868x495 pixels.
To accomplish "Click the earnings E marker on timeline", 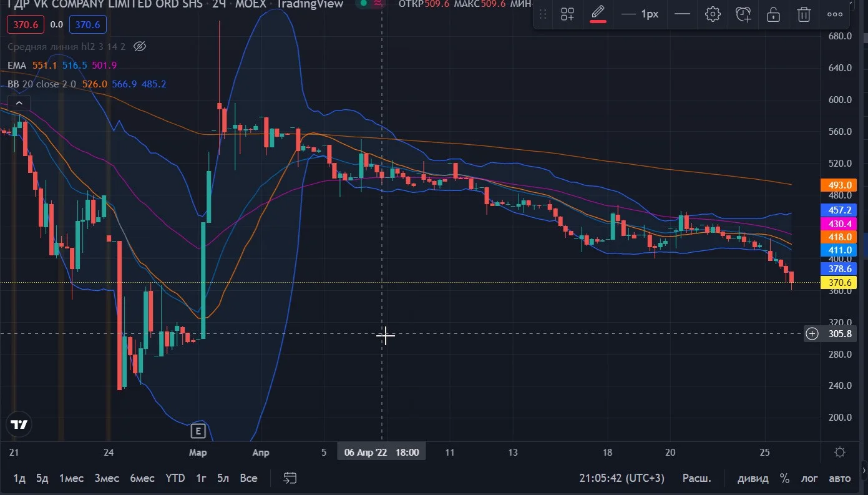I will click(198, 431).
